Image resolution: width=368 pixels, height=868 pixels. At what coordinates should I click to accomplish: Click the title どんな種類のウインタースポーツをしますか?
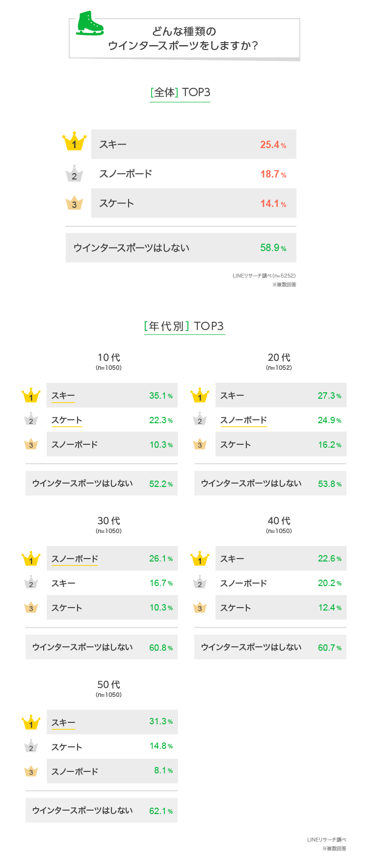[184, 38]
